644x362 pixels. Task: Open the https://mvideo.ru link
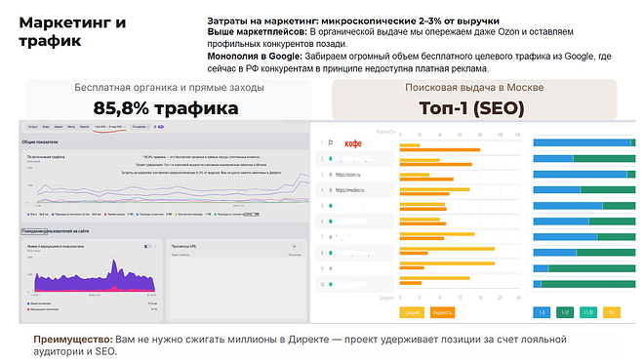349,190
